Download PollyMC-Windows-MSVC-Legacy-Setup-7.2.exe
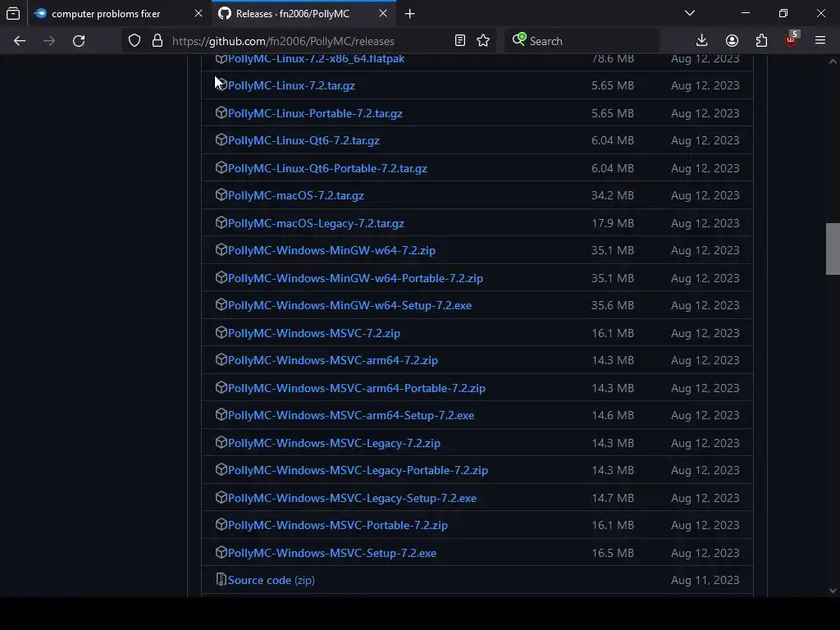This screenshot has width=840, height=630. [352, 498]
